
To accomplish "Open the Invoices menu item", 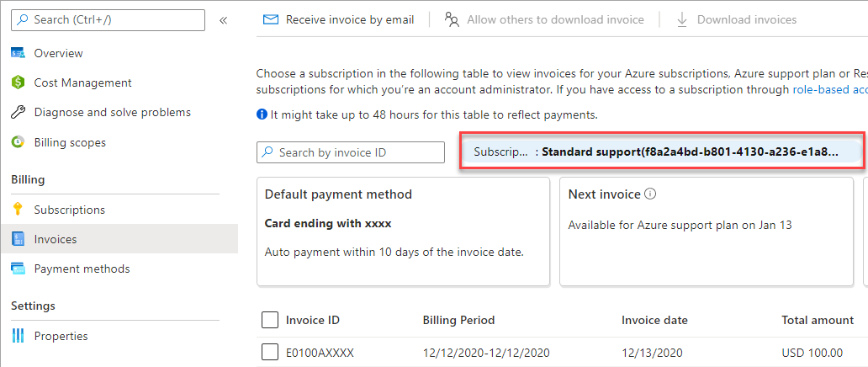I will coord(56,239).
